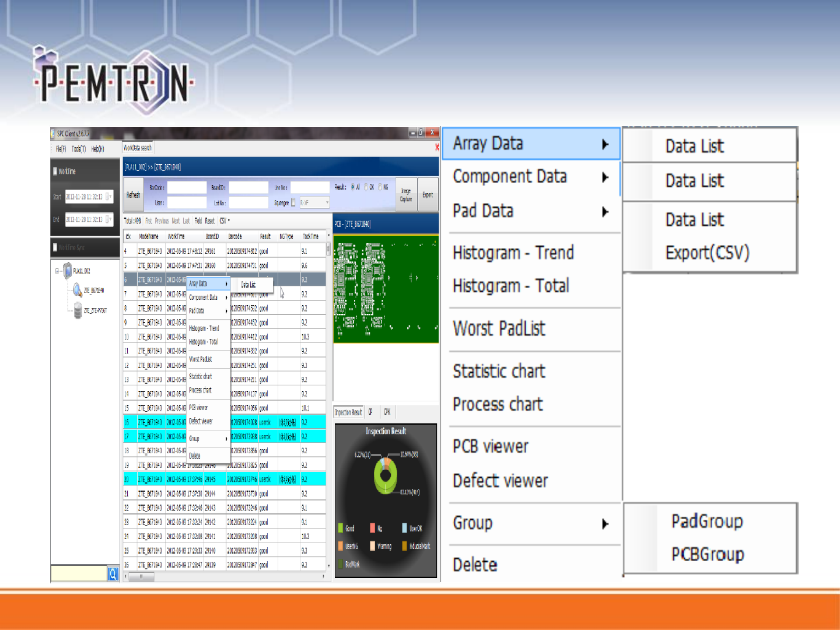This screenshot has height=630, width=840.
Task: Click the Refresh button
Action: (134, 195)
